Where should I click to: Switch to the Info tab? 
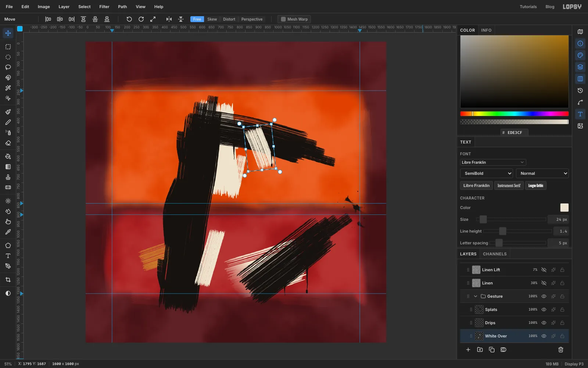pos(486,30)
